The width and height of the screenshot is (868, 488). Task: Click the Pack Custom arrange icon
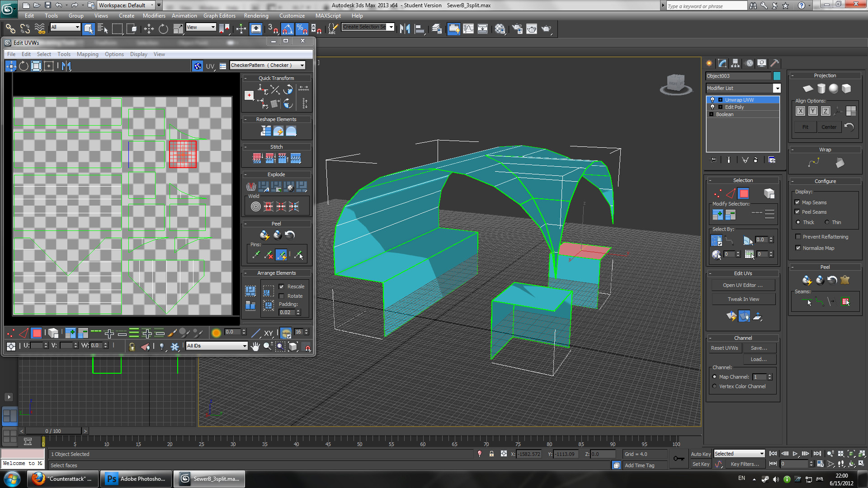250,291
